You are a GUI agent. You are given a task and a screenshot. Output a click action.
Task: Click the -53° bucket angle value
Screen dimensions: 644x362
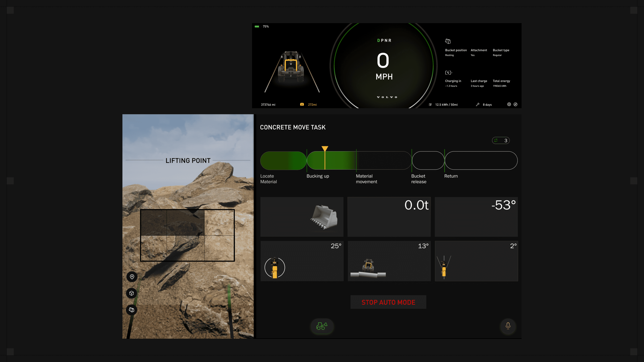coord(503,205)
